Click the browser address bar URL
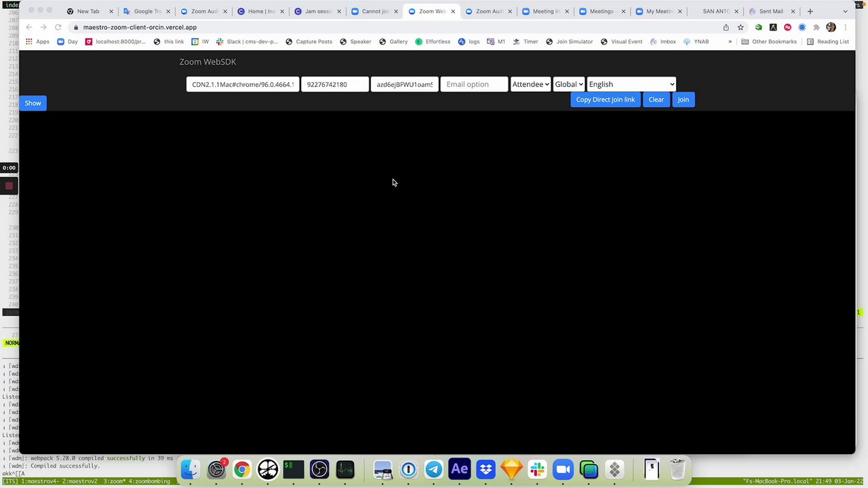 (x=140, y=27)
